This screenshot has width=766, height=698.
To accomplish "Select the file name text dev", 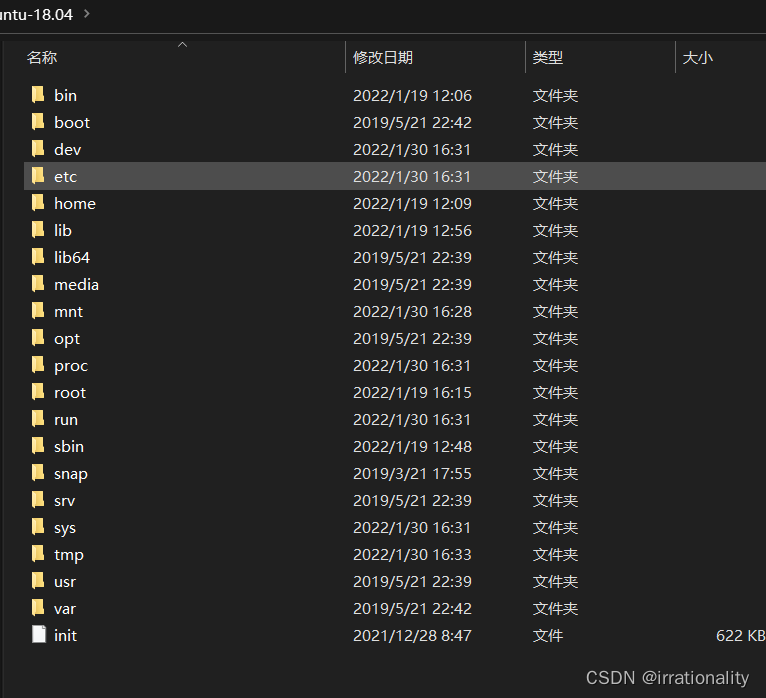I will [x=67, y=149].
